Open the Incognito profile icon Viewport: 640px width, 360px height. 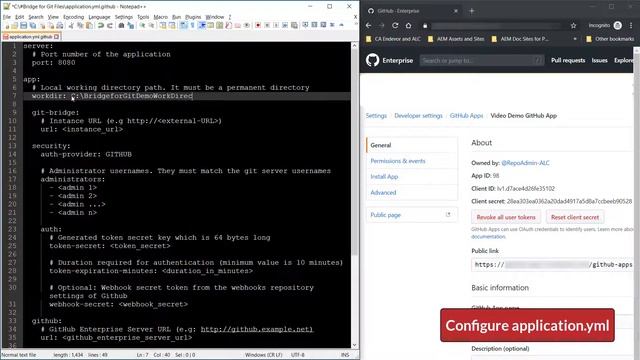618,25
